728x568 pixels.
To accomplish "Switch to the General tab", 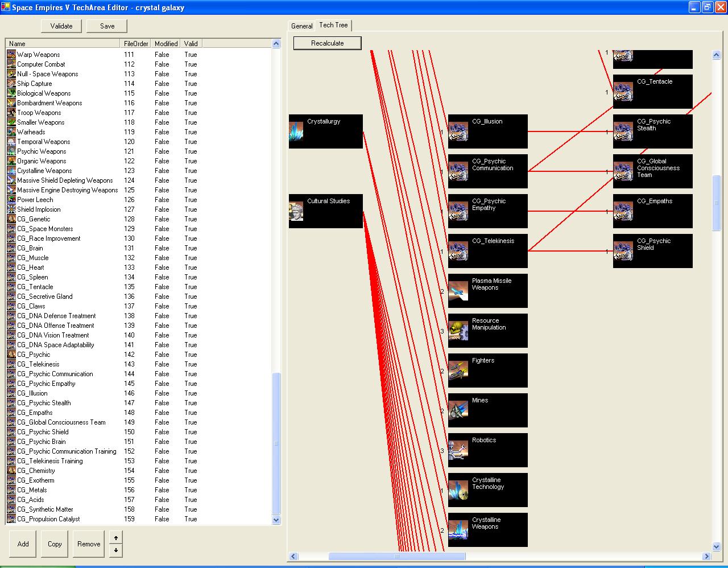I will click(301, 26).
